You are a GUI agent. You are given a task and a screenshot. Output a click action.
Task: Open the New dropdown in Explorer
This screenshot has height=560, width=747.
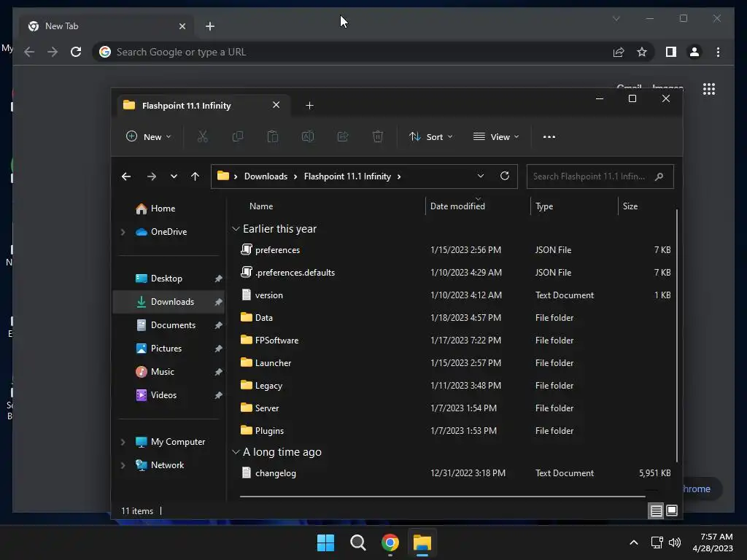coord(149,136)
